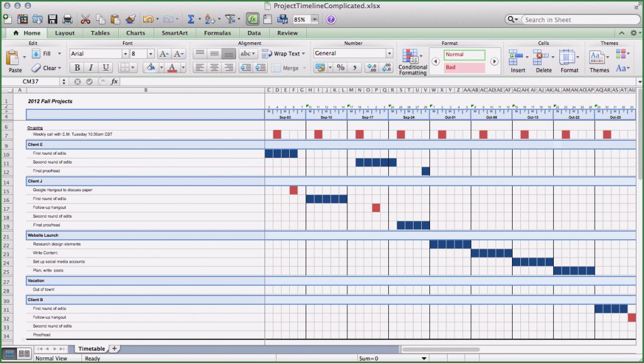Click the Themes button
The height and width of the screenshot is (363, 644).
pyautogui.click(x=599, y=61)
